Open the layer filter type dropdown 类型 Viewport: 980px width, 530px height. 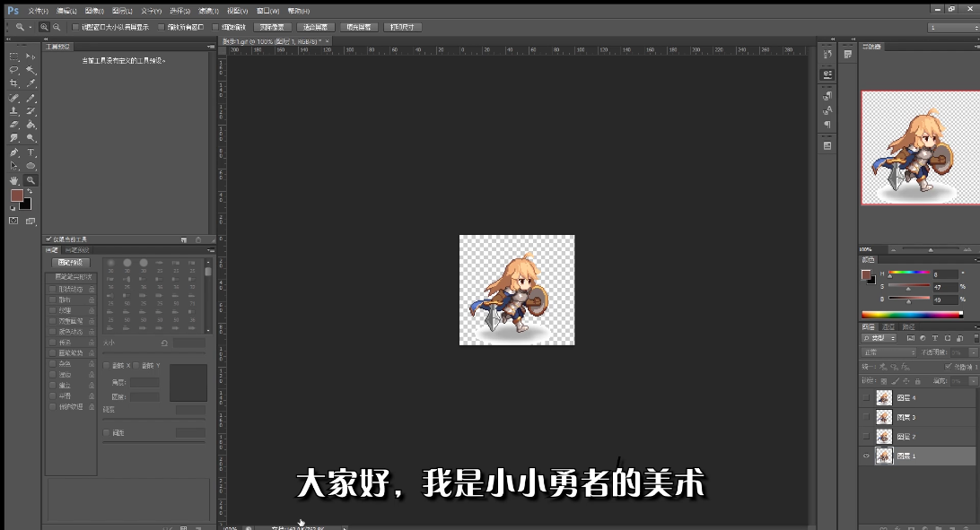pos(879,338)
